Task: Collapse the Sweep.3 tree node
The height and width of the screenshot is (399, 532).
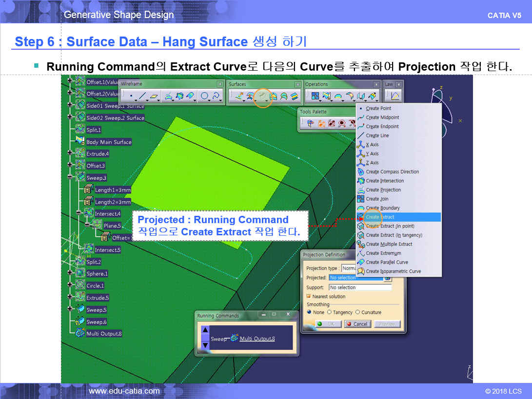Action: [70, 177]
